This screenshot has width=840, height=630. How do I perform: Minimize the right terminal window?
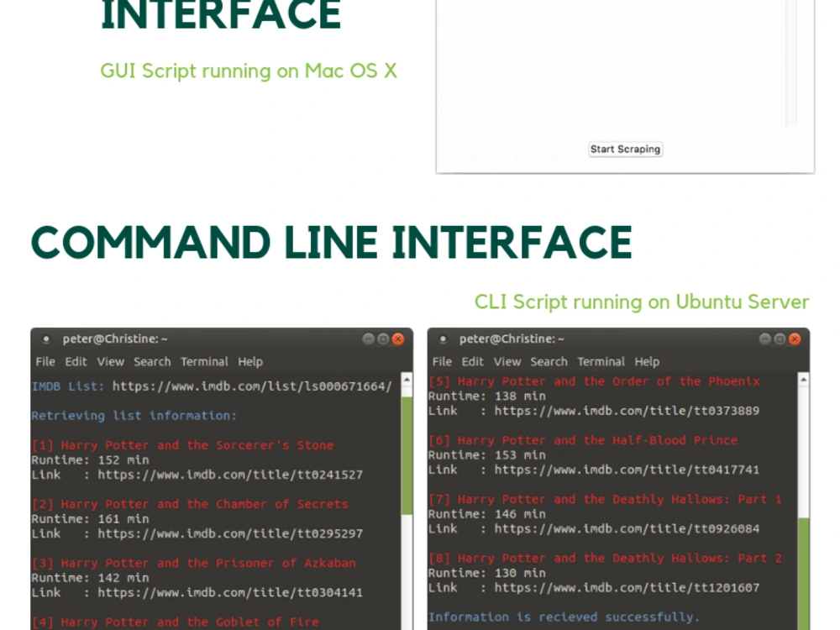click(765, 339)
